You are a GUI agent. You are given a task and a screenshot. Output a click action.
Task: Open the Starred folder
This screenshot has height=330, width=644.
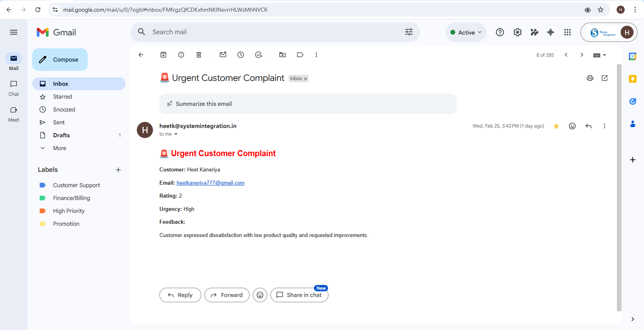point(62,97)
